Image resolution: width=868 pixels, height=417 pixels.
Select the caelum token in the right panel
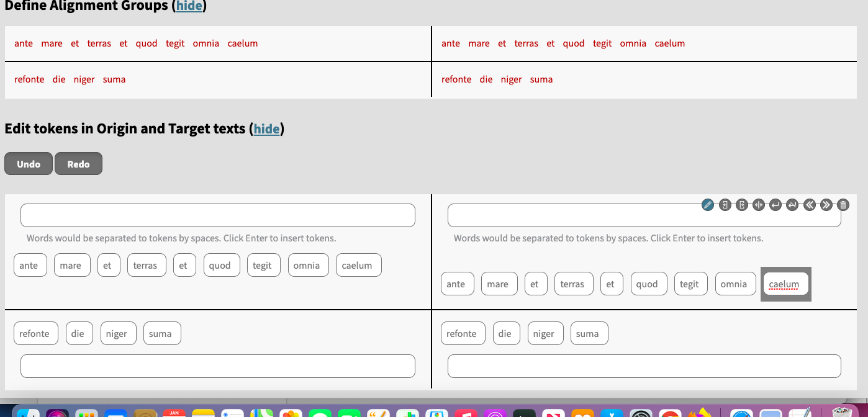(x=785, y=284)
